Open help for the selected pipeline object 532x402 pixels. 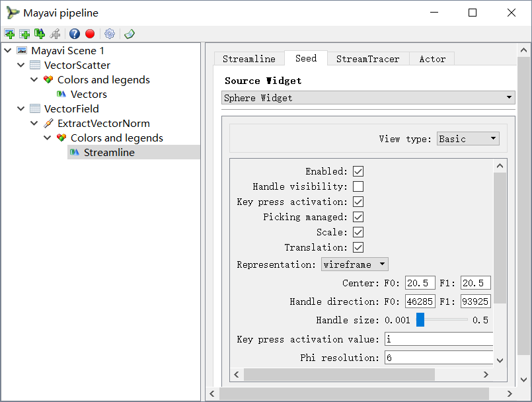click(74, 34)
